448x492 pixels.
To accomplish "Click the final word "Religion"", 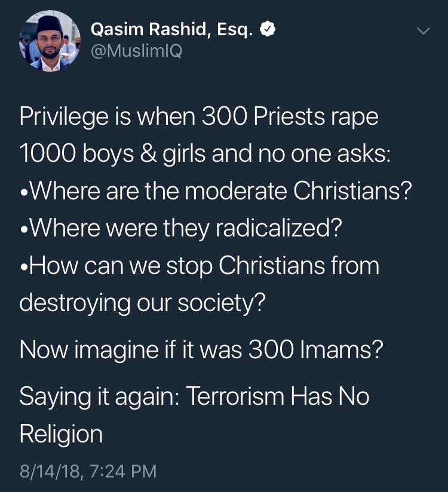I will (61, 434).
